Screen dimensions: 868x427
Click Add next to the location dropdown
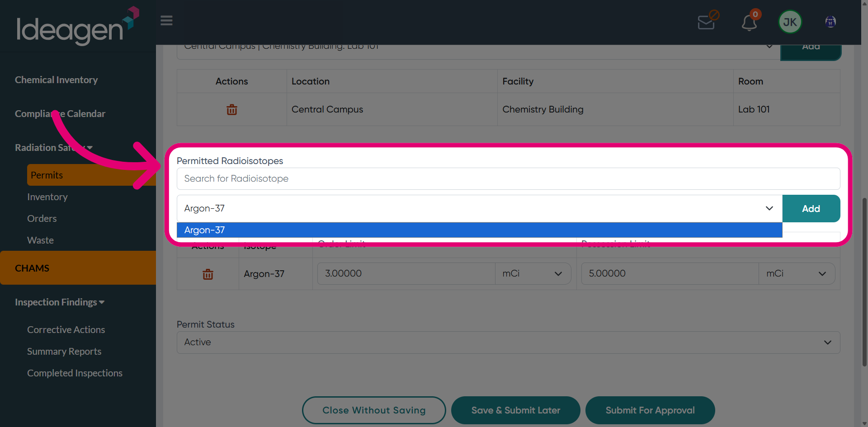point(811,52)
